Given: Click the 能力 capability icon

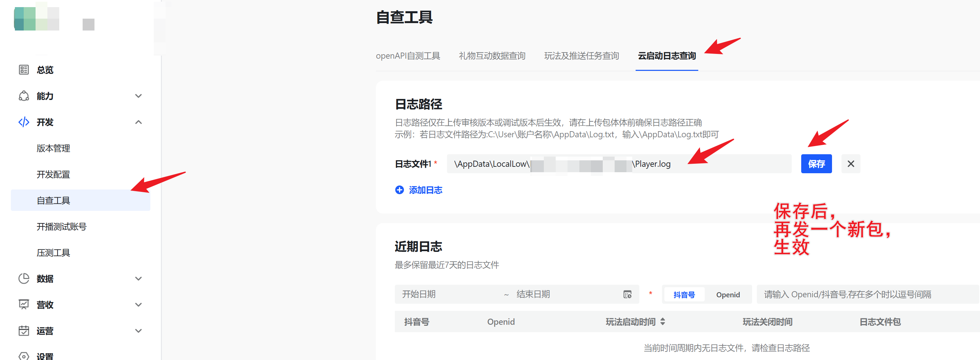Looking at the screenshot, I should [x=24, y=96].
